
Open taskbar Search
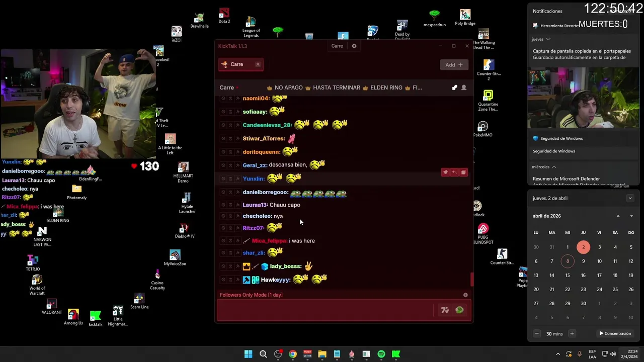tap(263, 354)
